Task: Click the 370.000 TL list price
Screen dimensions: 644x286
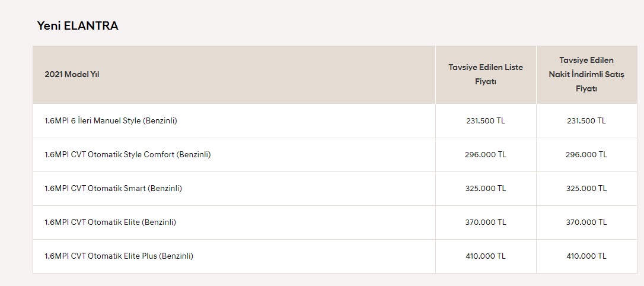Action: pos(486,223)
